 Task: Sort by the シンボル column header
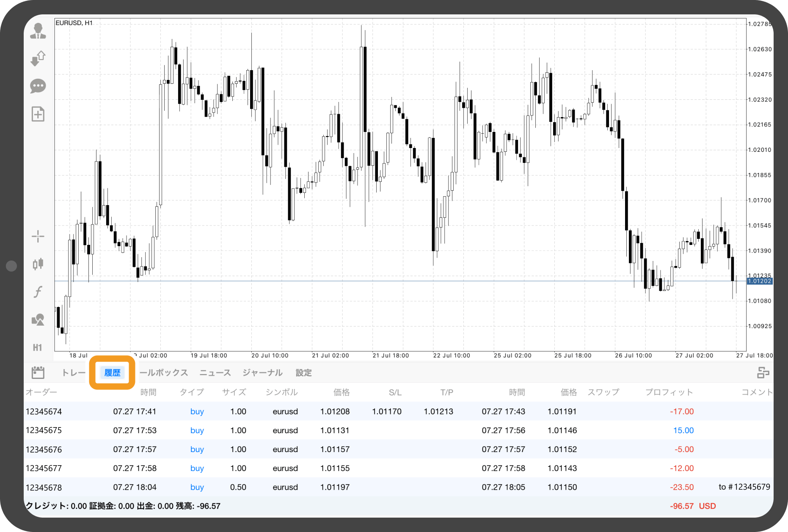(x=281, y=392)
